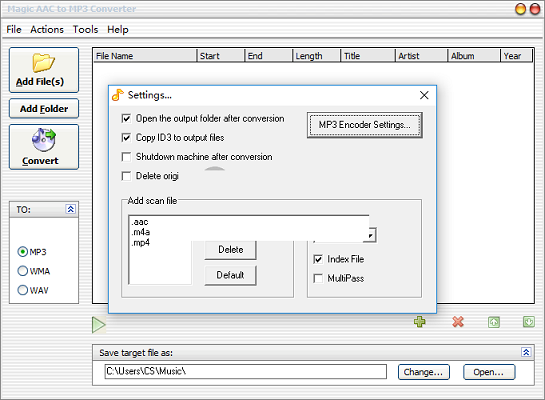This screenshot has height=400, width=545.
Task: Select .mp4 in scan file list
Action: [141, 243]
